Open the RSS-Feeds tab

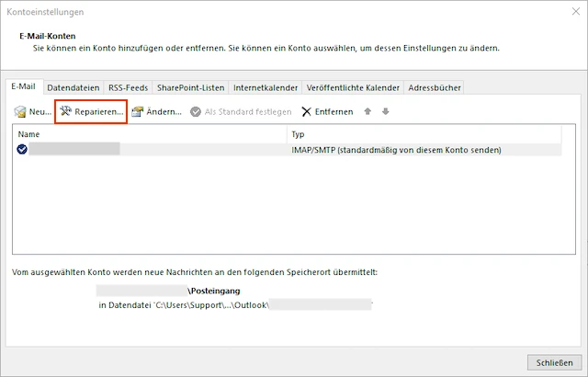pos(129,87)
